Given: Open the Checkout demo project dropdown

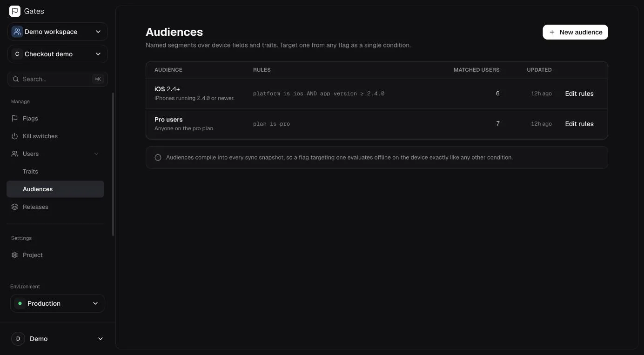Looking at the screenshot, I should (58, 54).
